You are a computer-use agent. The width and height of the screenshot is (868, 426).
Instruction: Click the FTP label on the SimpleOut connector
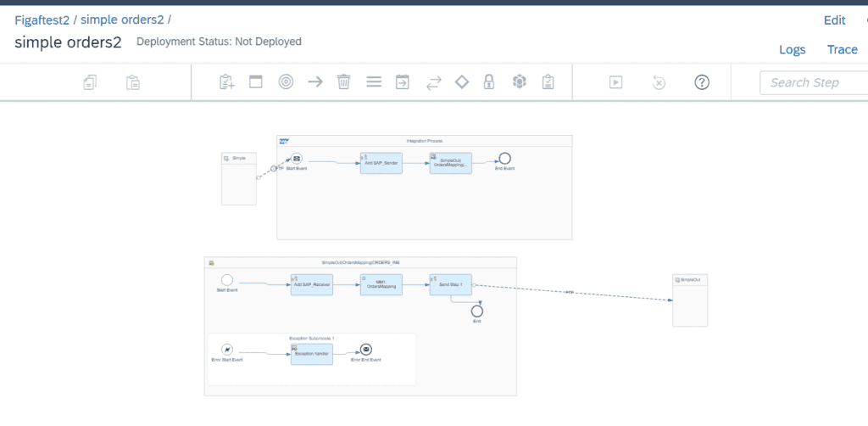pos(570,292)
